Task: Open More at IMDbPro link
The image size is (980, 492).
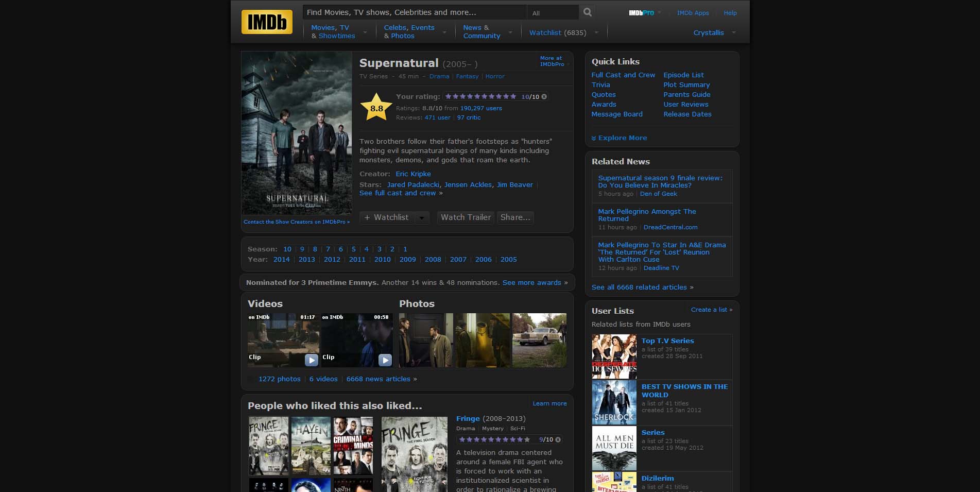Action: (x=552, y=61)
